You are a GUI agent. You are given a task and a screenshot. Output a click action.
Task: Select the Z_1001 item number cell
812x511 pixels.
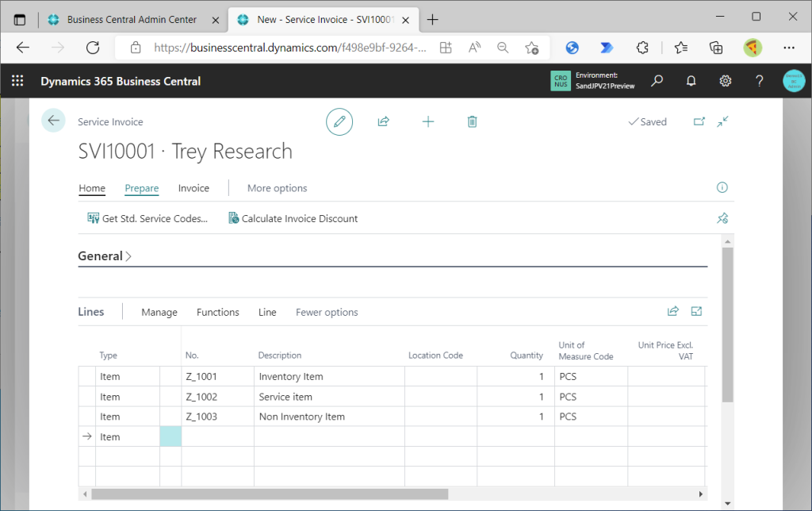pyautogui.click(x=217, y=377)
